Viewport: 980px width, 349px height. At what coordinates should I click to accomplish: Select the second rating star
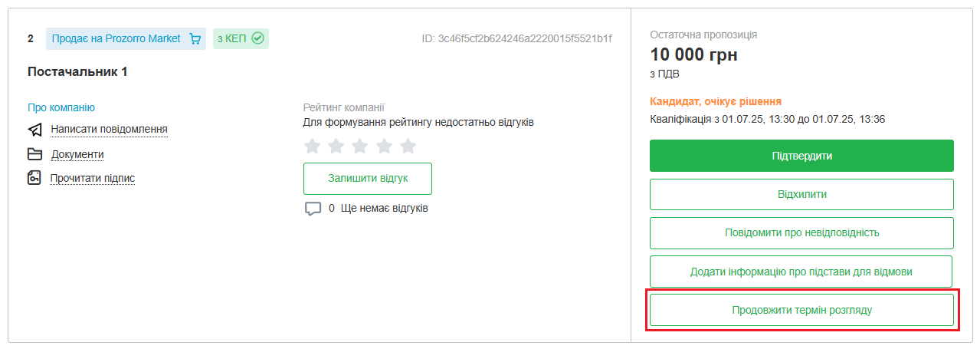click(336, 146)
